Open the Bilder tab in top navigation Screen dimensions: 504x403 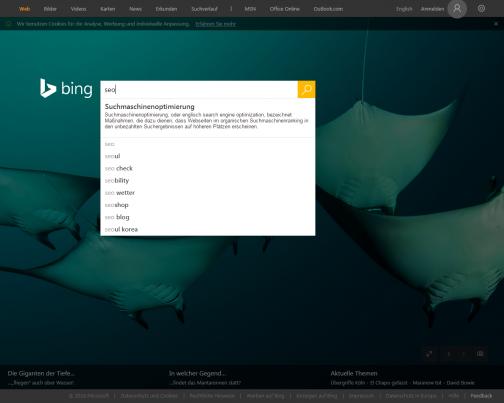point(50,9)
